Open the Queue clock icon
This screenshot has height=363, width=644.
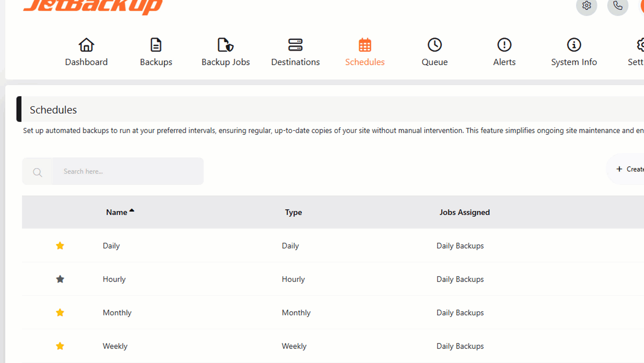tap(434, 45)
